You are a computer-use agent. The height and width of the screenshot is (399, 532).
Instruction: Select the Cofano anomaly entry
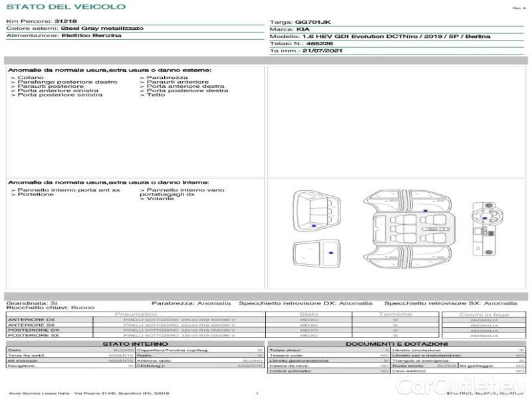click(x=27, y=77)
